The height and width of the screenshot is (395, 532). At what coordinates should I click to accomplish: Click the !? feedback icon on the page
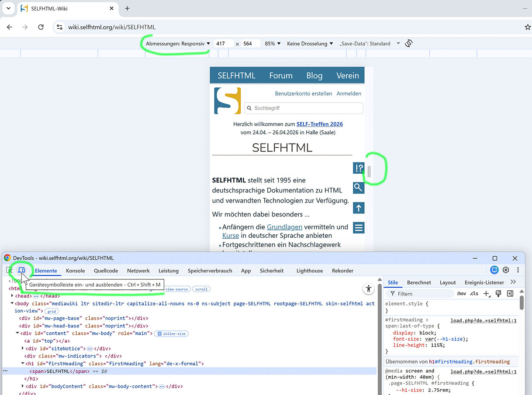pyautogui.click(x=358, y=168)
